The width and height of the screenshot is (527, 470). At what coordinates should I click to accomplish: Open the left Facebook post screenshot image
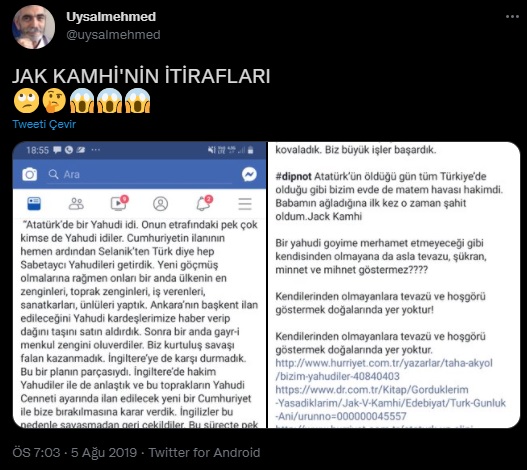point(139,285)
